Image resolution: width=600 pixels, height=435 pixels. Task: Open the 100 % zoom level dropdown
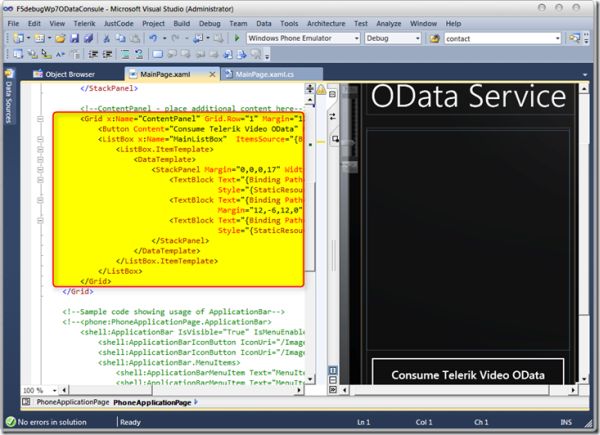54,390
